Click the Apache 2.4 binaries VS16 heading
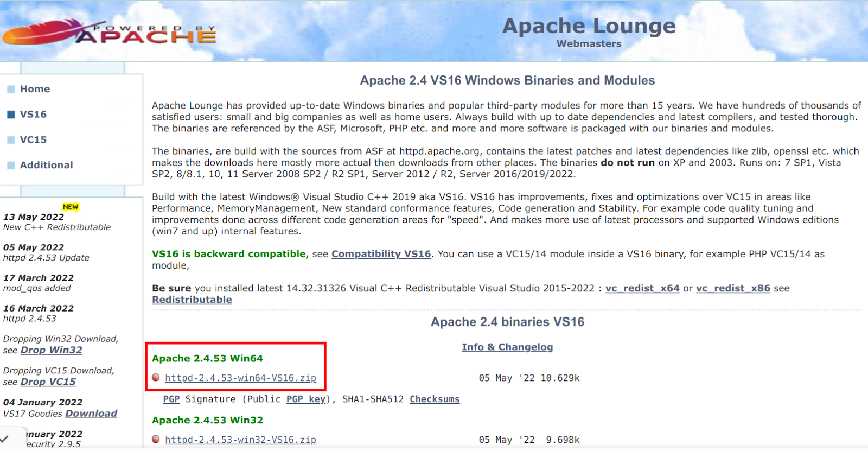Viewport: 868px width, 451px height. point(507,322)
